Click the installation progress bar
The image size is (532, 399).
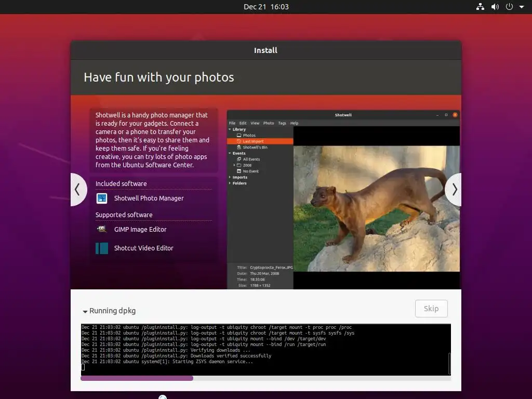tap(265, 378)
